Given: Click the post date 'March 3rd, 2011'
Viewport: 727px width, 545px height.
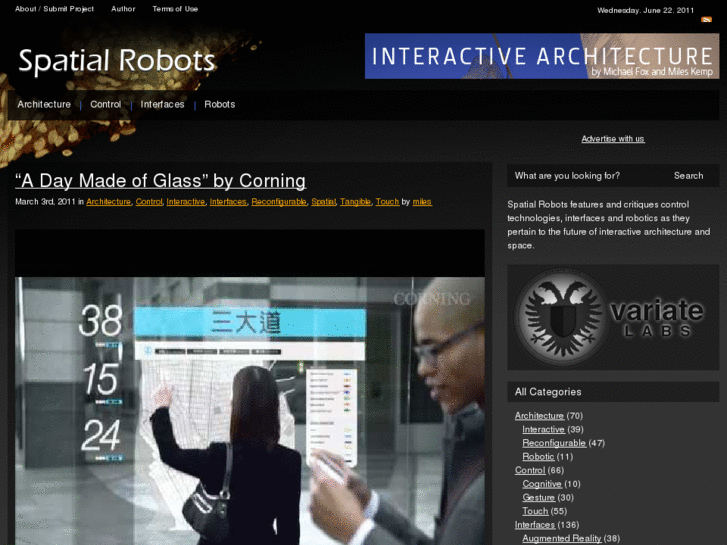Looking at the screenshot, I should (x=45, y=202).
